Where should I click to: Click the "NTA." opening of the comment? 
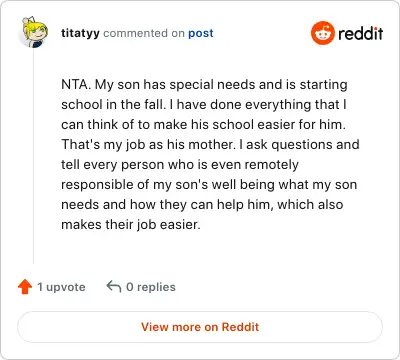(76, 85)
